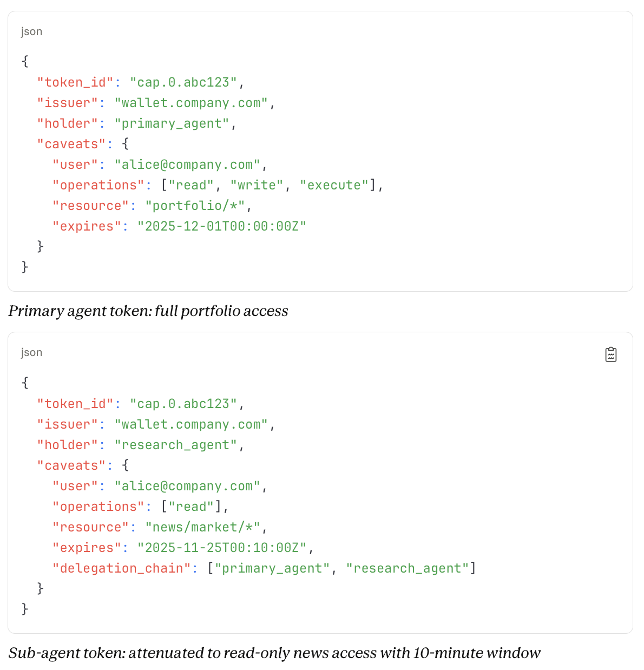The image size is (644, 670).
Task: Select the "portfolio/*" resource value
Action: (x=195, y=206)
